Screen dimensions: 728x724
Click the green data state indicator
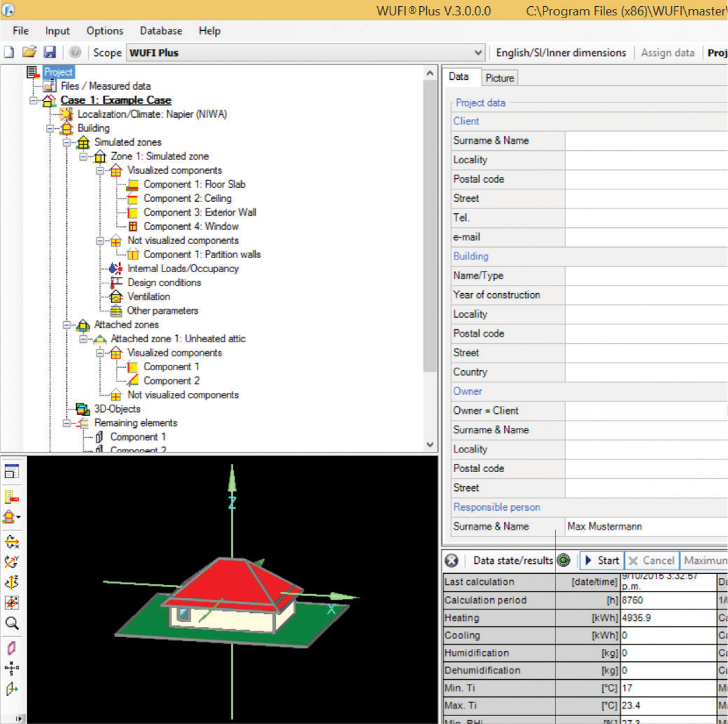pyautogui.click(x=563, y=561)
